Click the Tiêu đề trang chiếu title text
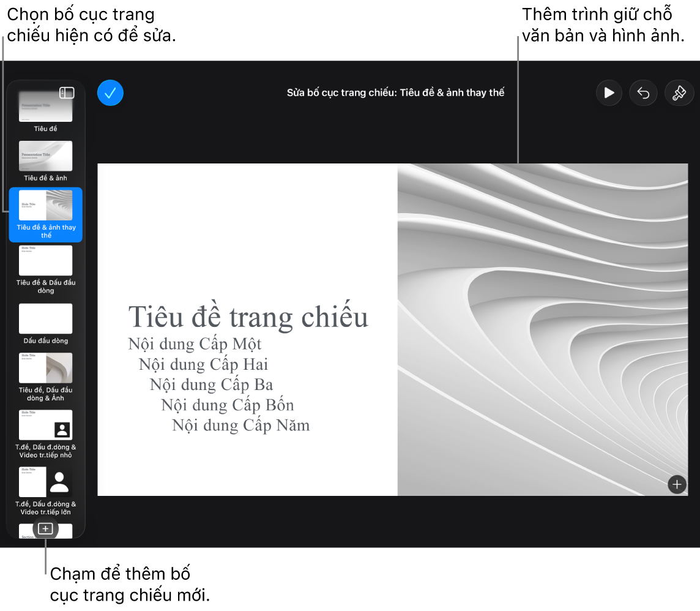This screenshot has height=611, width=700. (248, 317)
